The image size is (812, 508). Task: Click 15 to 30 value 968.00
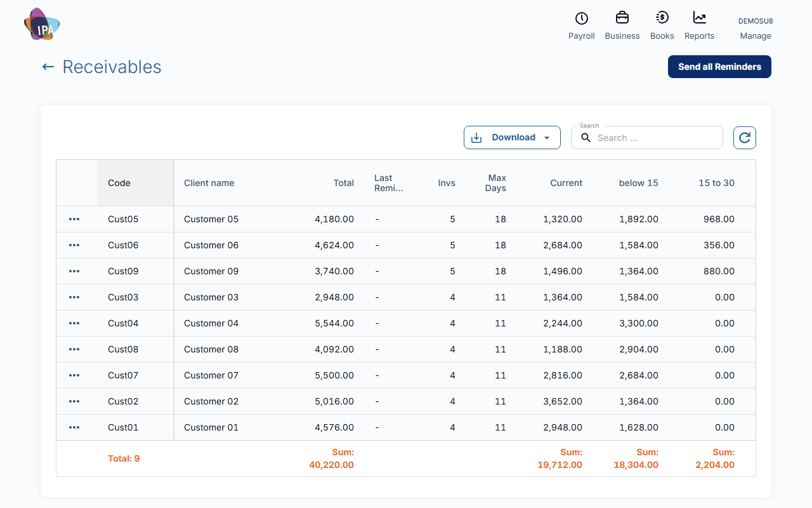[719, 219]
